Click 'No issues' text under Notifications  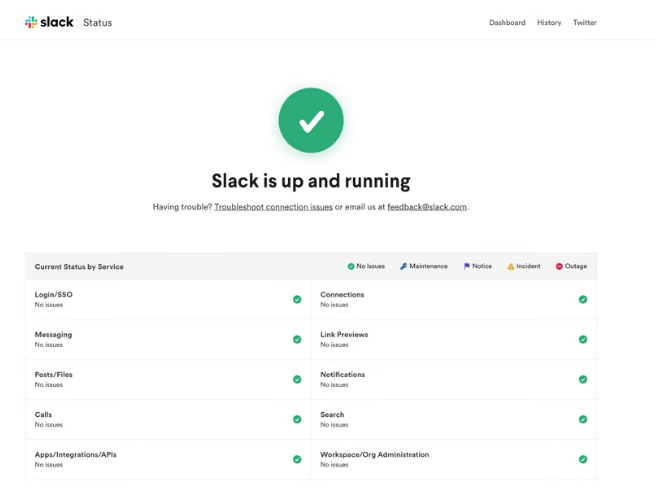334,385
